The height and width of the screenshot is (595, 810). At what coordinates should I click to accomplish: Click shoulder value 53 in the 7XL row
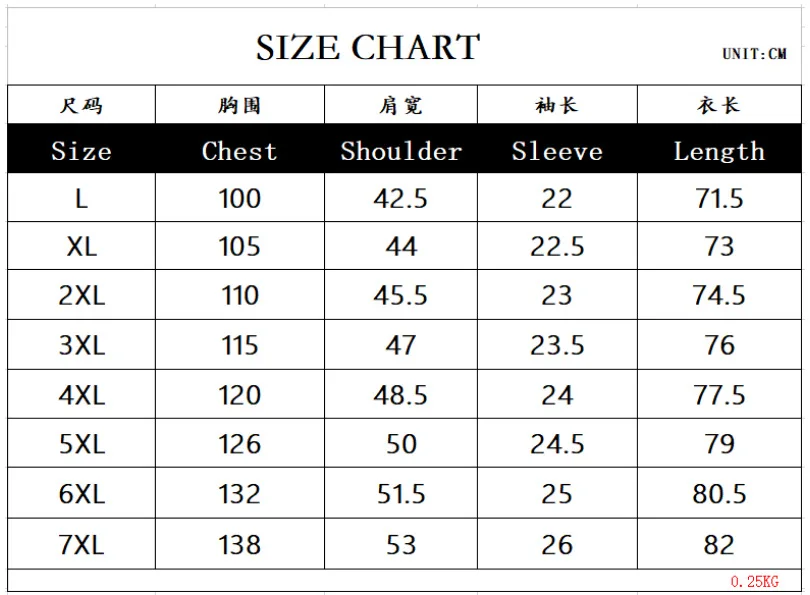(401, 545)
